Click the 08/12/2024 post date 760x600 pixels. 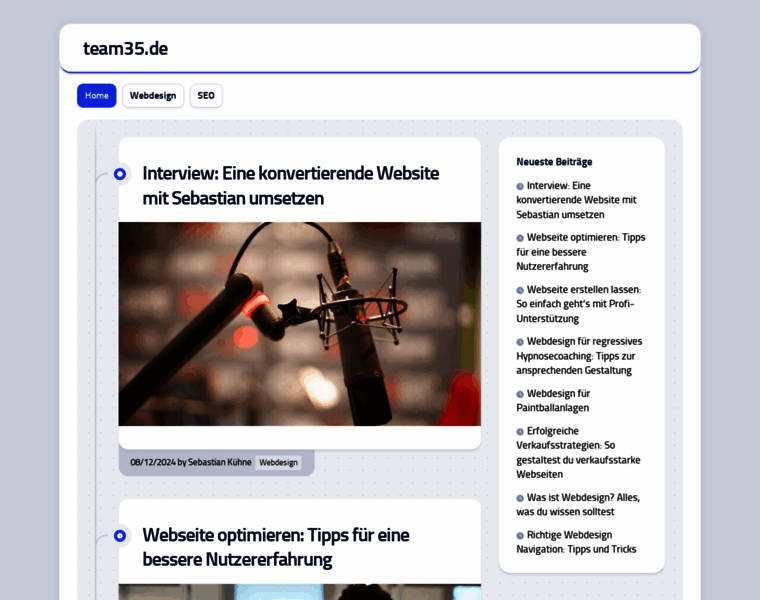tap(153, 463)
